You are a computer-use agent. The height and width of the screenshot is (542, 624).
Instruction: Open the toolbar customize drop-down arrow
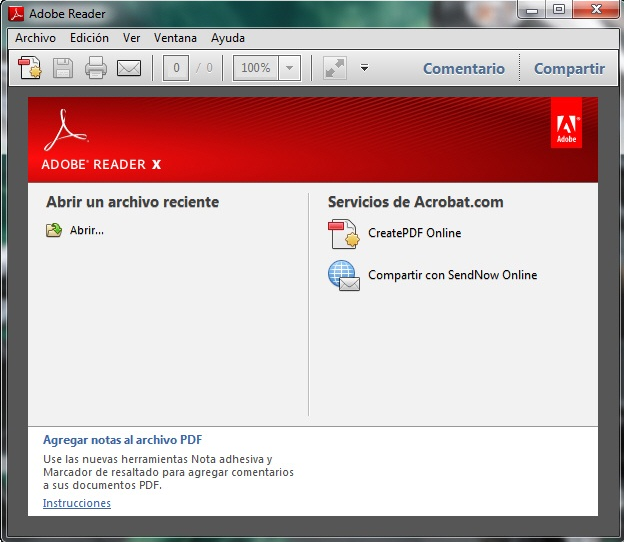[364, 68]
